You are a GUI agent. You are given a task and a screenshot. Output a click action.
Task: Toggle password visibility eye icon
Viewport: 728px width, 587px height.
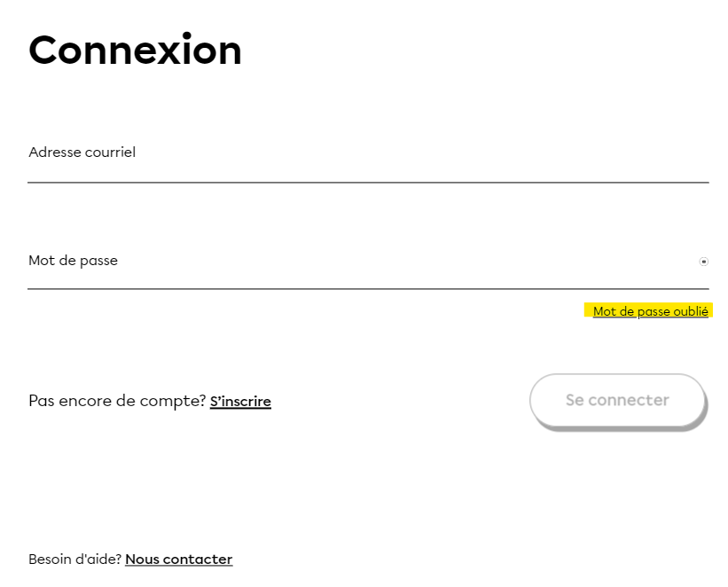(x=703, y=262)
